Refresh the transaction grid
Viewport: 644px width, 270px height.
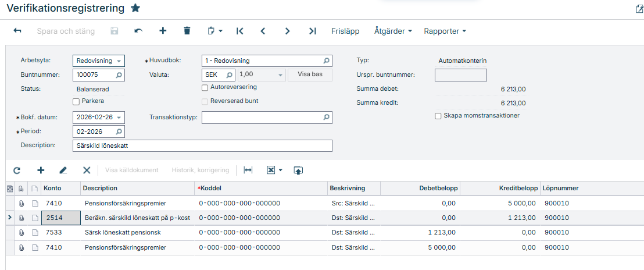(17, 170)
